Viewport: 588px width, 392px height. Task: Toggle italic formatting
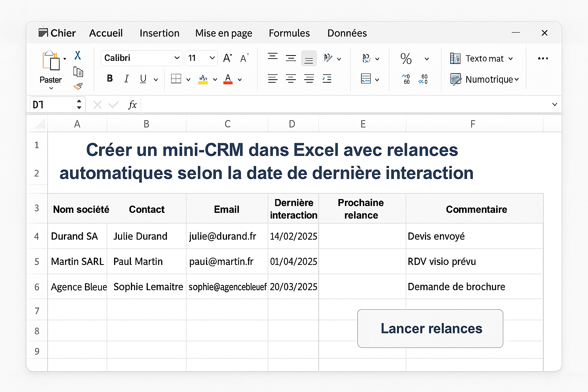pyautogui.click(x=126, y=78)
